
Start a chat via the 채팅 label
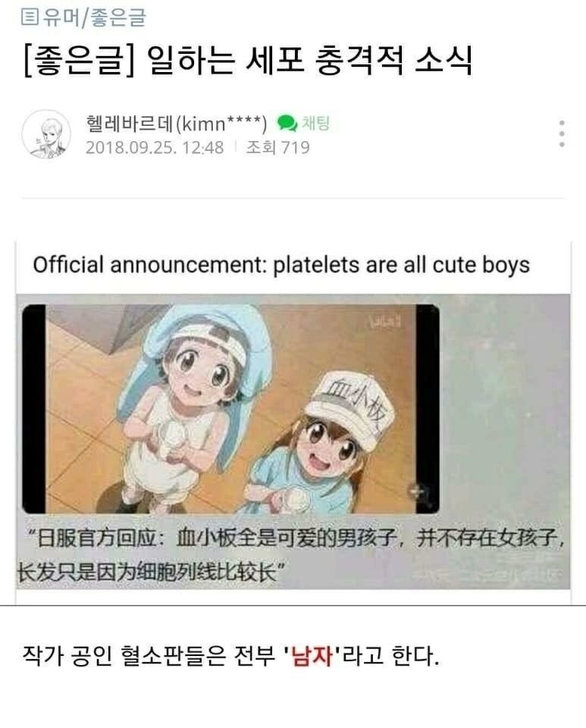click(x=316, y=123)
